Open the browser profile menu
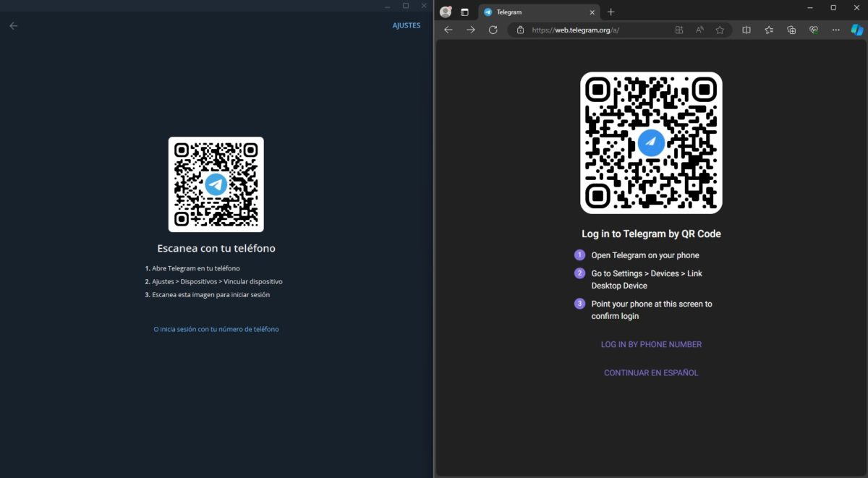The image size is (868, 478). tap(446, 12)
